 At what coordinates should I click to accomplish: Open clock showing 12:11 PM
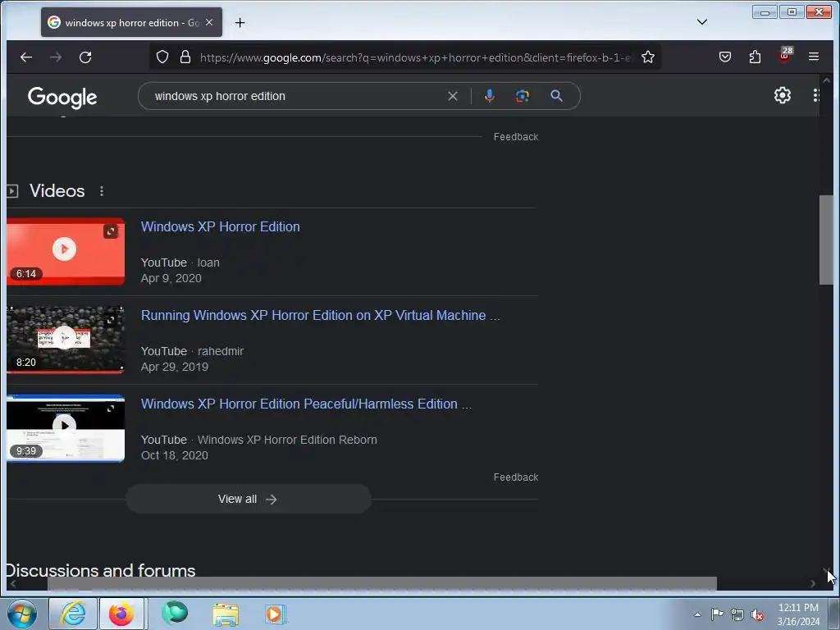798,614
